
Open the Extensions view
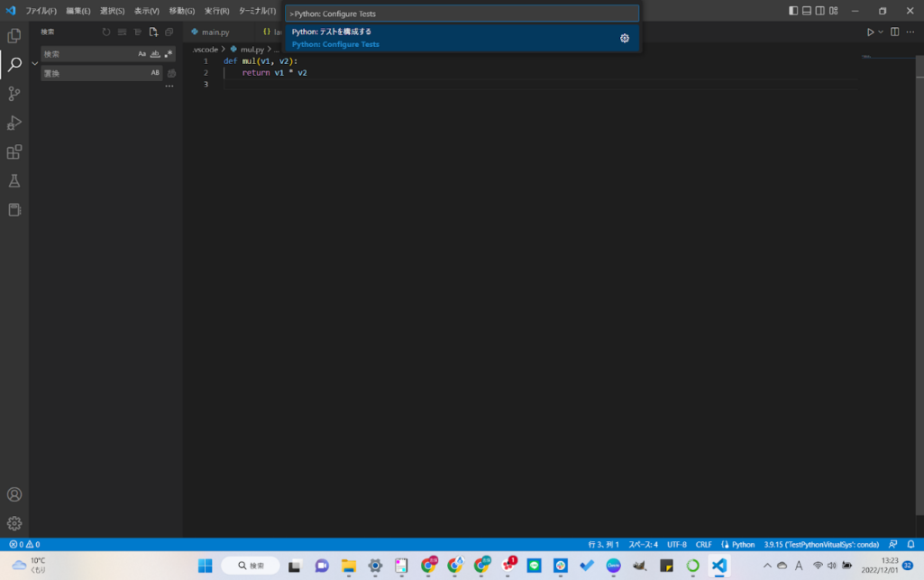14,152
